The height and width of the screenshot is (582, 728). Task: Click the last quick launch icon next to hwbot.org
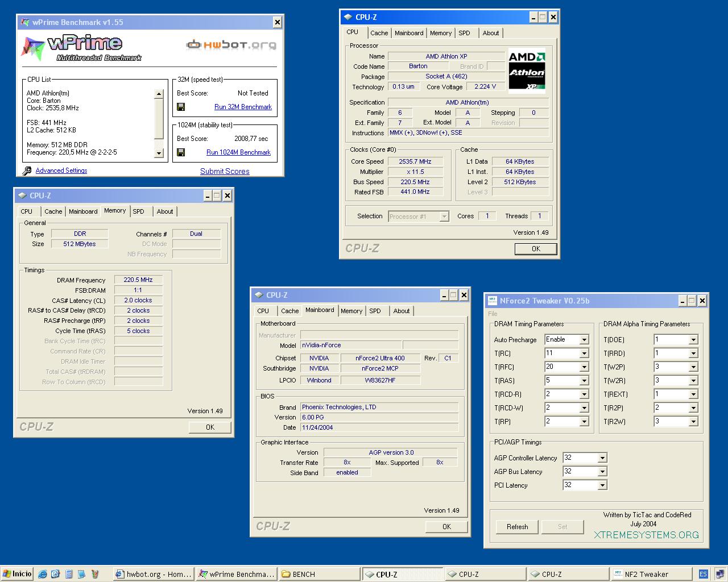pyautogui.click(x=95, y=574)
